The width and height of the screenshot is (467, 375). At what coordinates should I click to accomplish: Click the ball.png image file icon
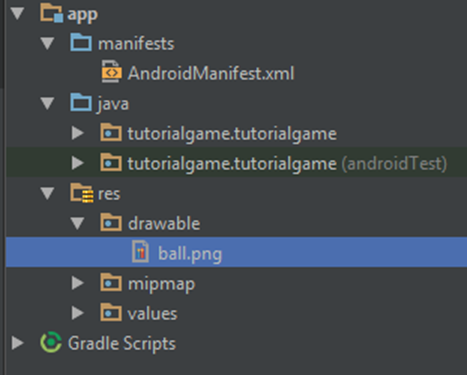click(140, 252)
